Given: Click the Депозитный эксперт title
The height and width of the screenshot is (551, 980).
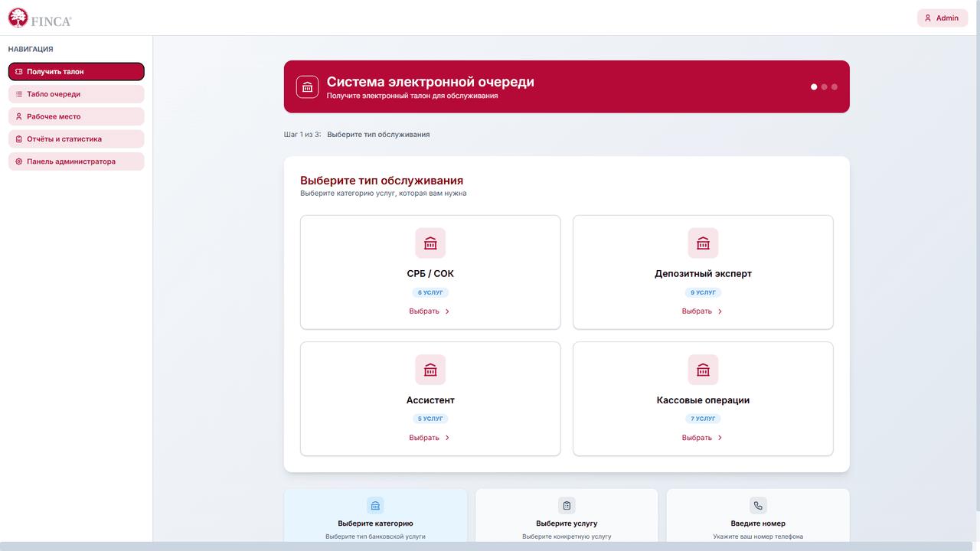Looking at the screenshot, I should 703,273.
